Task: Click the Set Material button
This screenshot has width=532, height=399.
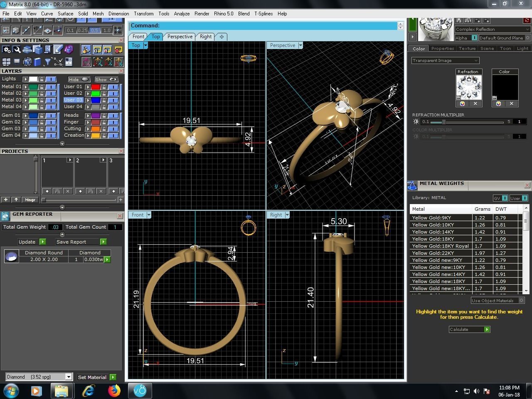Action: click(97, 377)
